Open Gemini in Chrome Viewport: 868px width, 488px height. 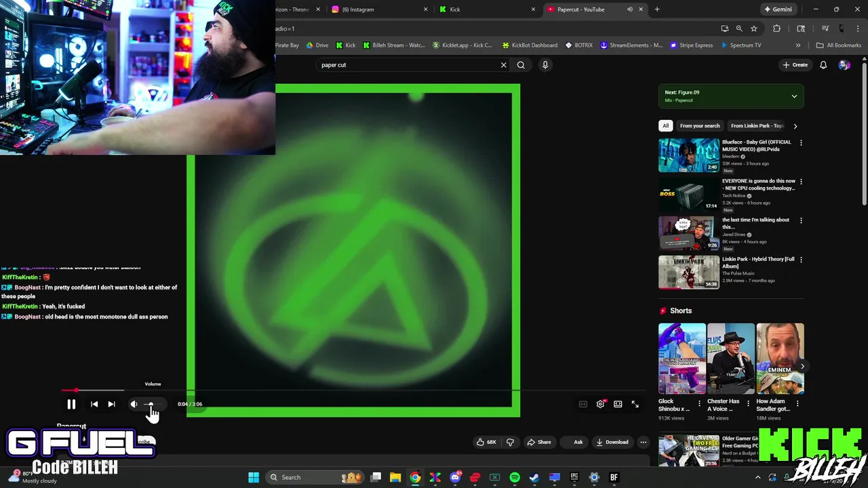tap(778, 9)
